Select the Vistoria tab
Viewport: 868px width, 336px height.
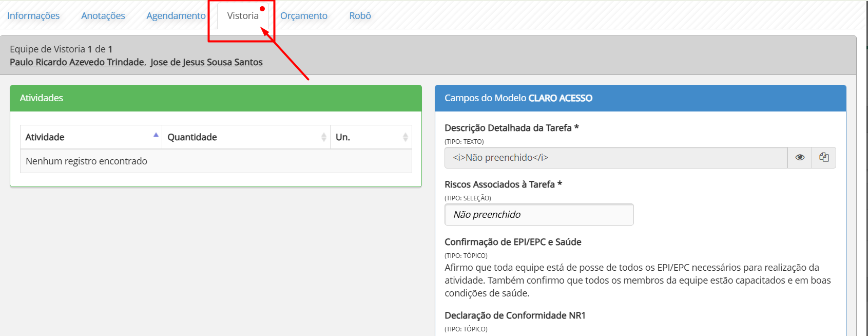pos(243,16)
